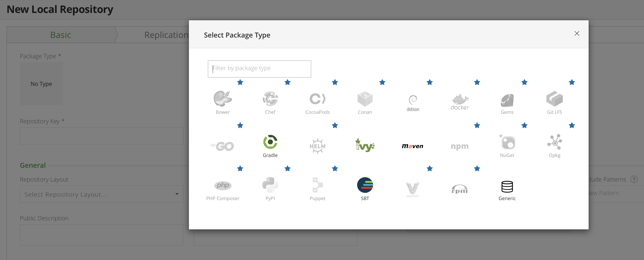Close the Select Package Type dialog
Image resolution: width=644 pixels, height=260 pixels.
(577, 34)
